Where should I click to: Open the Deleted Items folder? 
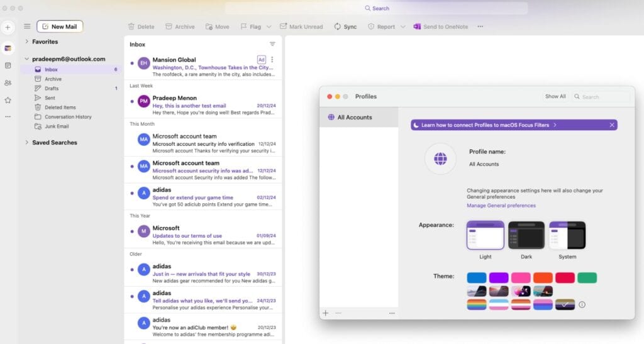click(x=72, y=107)
